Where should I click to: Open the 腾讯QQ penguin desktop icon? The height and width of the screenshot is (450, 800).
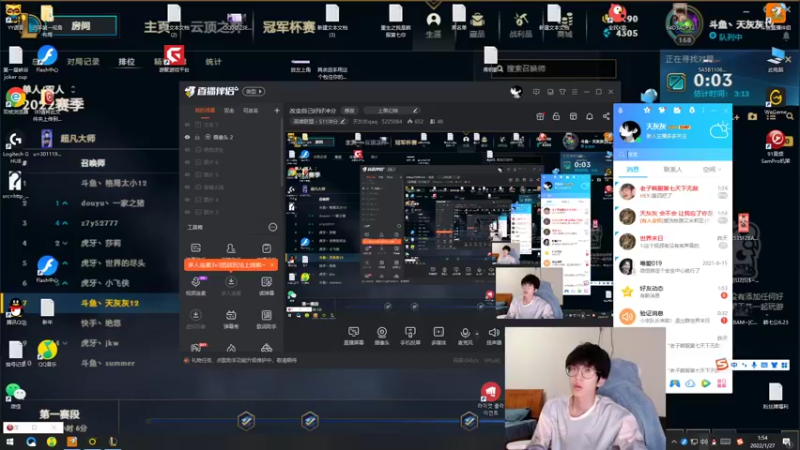[16, 311]
